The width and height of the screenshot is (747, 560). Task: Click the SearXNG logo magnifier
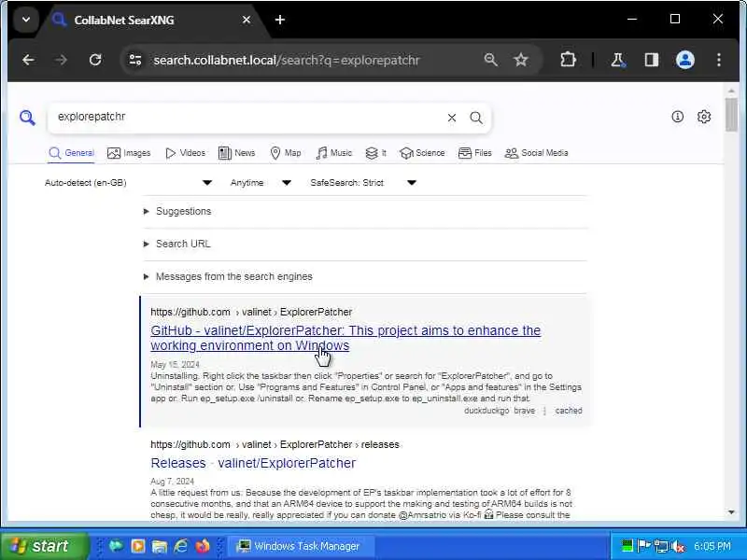(x=27, y=118)
